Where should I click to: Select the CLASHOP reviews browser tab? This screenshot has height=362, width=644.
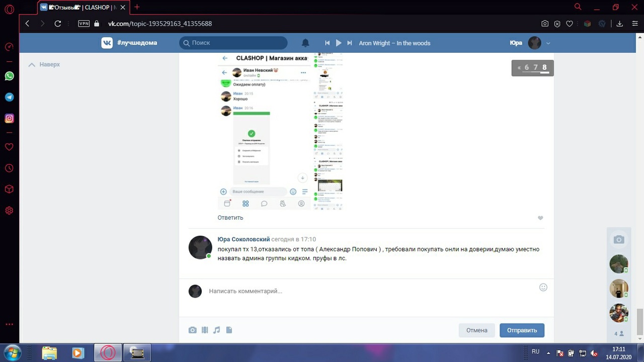[x=83, y=8]
